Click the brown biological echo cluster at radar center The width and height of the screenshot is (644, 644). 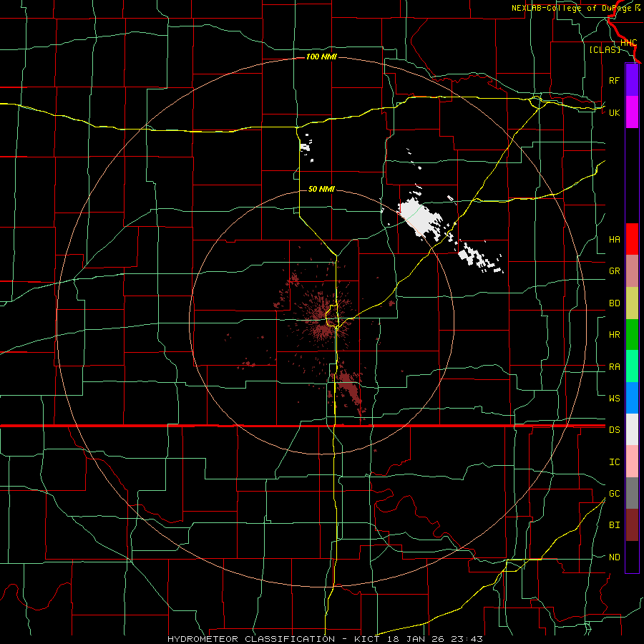[323, 320]
